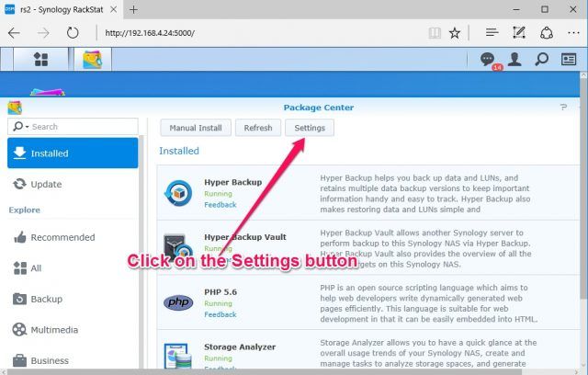Click the browser back arrow
Viewport: 588px width, 375px height.
[14, 33]
